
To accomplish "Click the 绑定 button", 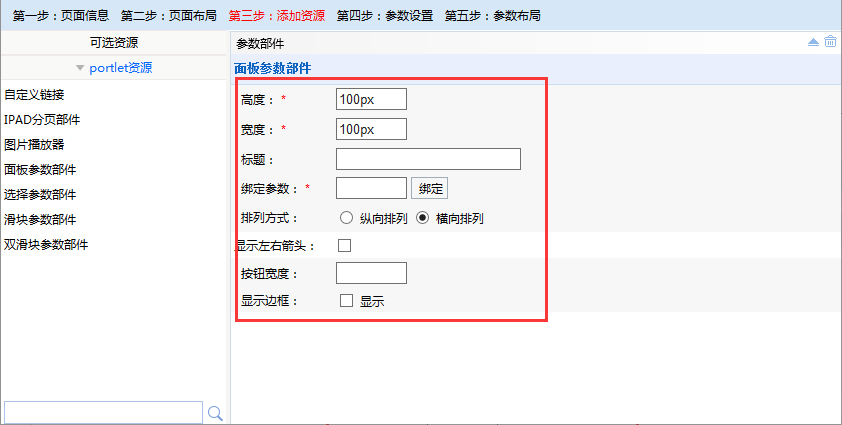I will click(x=430, y=189).
